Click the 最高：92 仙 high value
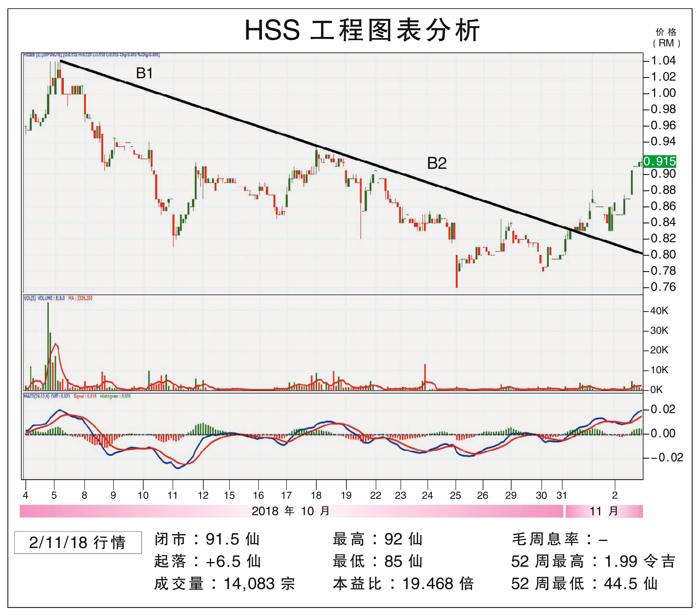 pyautogui.click(x=377, y=539)
